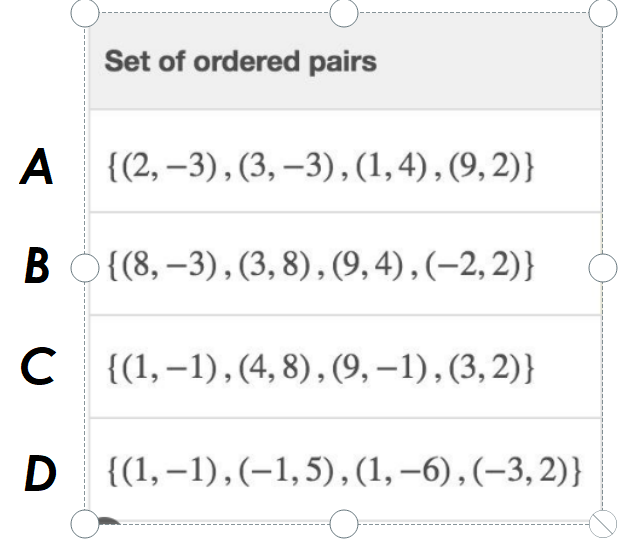Select the letter D label

pos(38,473)
